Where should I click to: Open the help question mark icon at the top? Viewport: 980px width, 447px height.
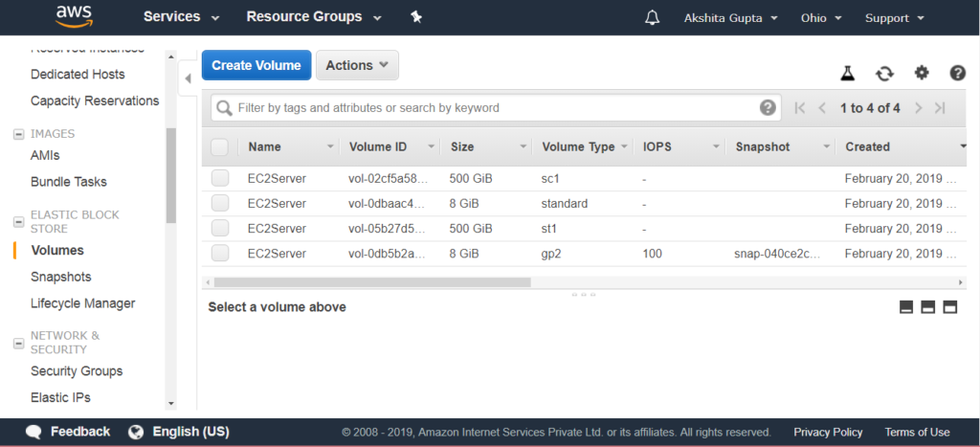(x=957, y=73)
